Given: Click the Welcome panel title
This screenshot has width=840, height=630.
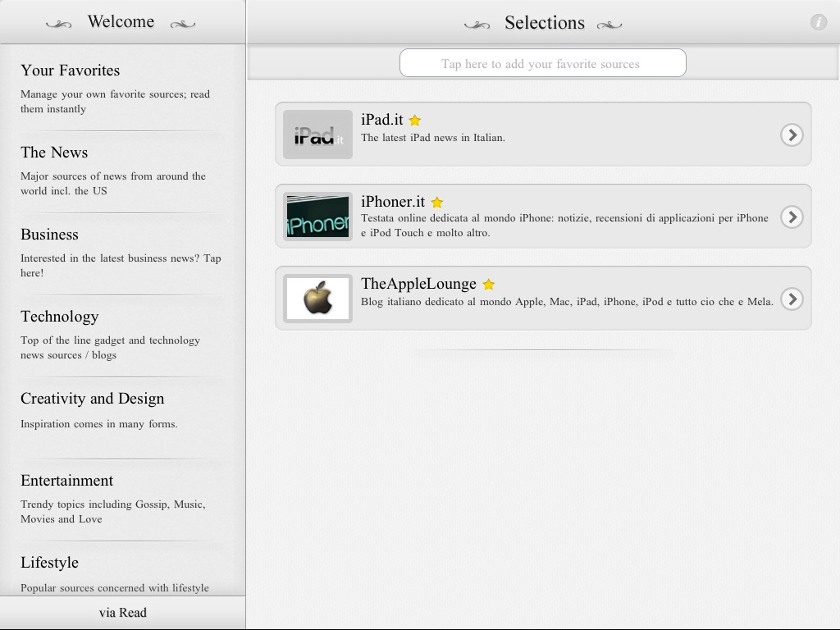Looking at the screenshot, I should point(121,21).
